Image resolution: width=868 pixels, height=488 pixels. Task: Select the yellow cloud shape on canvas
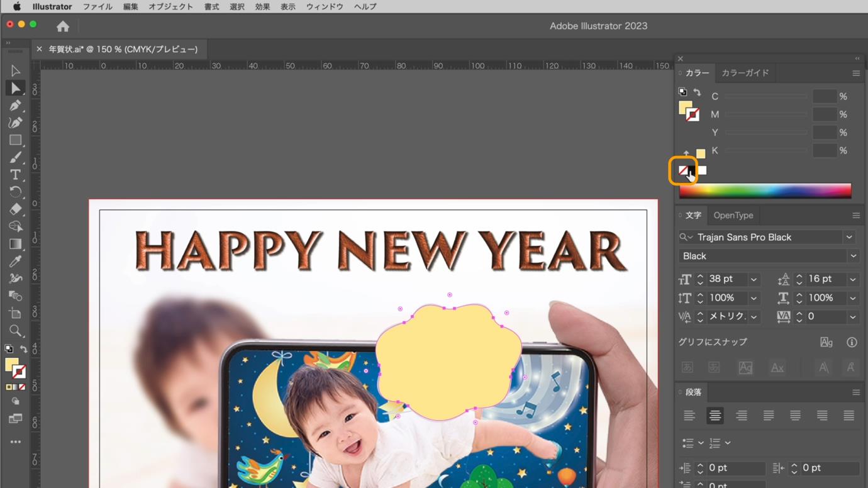(448, 362)
